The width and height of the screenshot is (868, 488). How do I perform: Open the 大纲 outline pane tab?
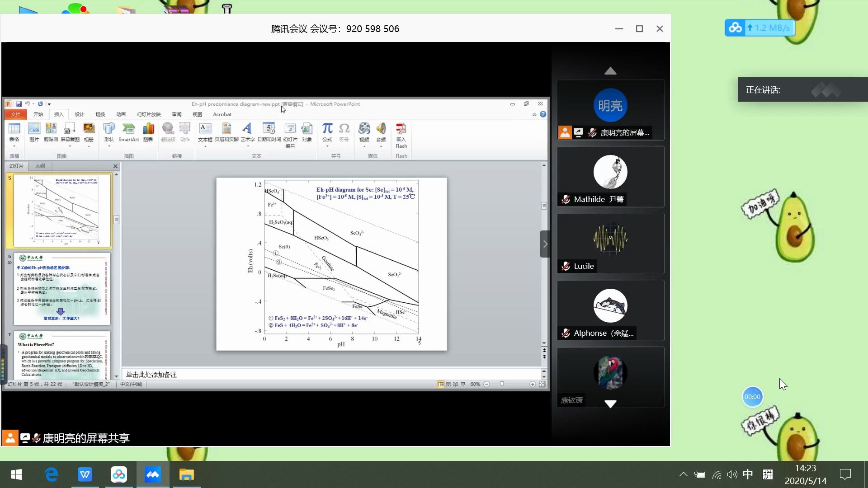[40, 166]
